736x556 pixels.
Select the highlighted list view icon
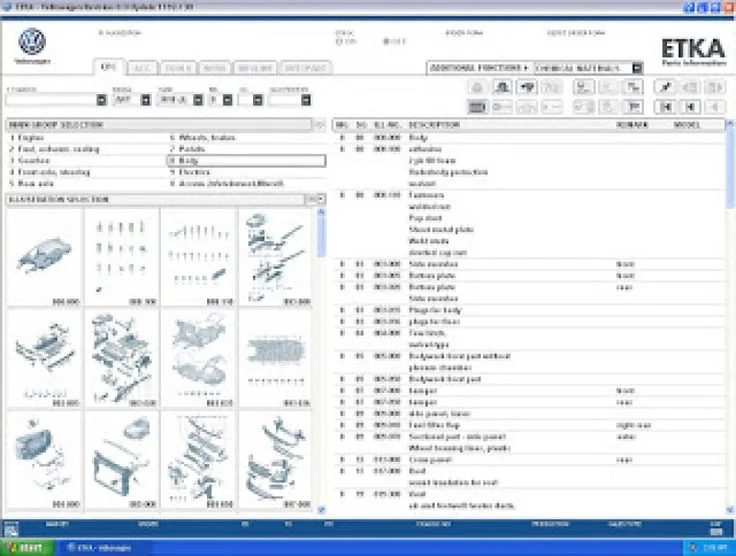pos(477,106)
